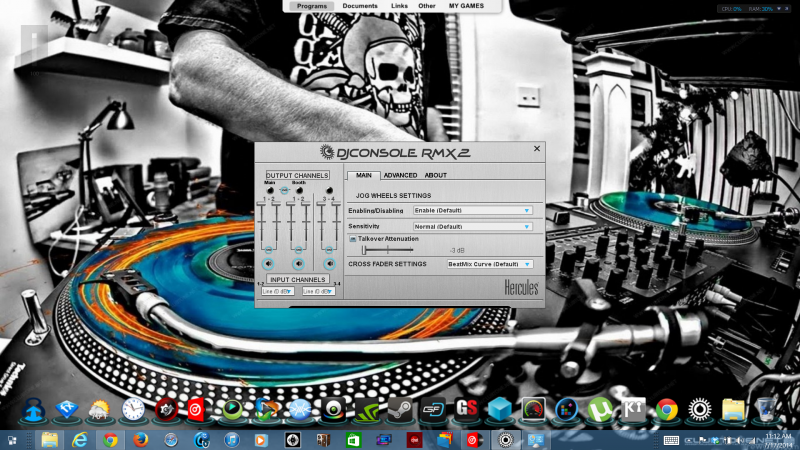Expand the Sensitivity dropdown

tap(473, 227)
